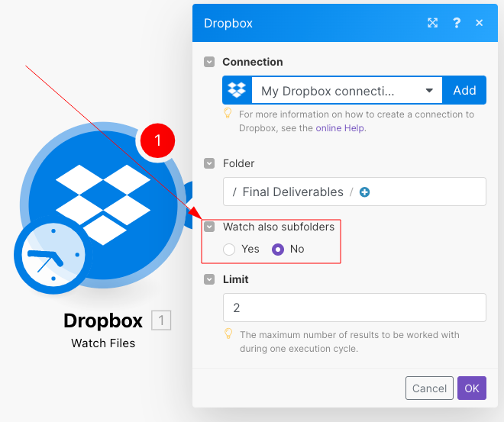Viewport: 504px width, 422px height.
Task: Toggle the Watch also subfolders arrow box
Action: [x=209, y=227]
